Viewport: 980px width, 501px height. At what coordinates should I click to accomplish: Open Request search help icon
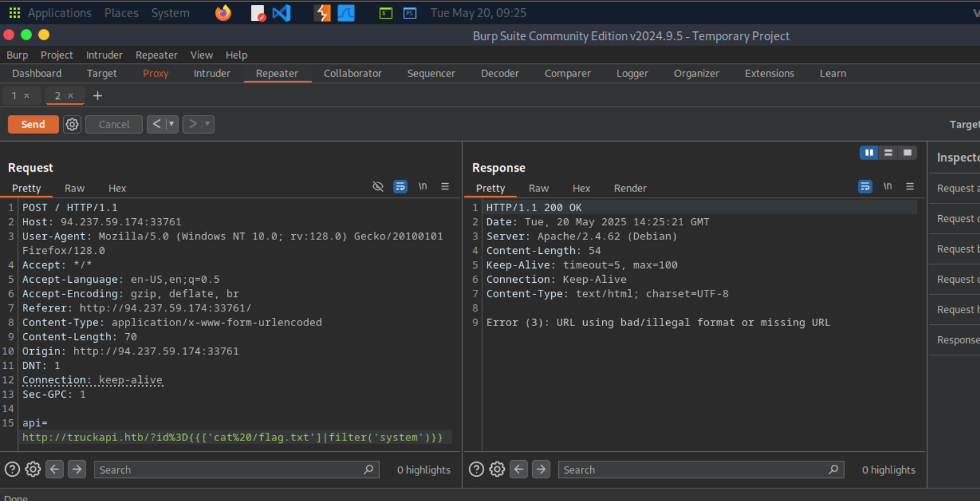(12, 470)
